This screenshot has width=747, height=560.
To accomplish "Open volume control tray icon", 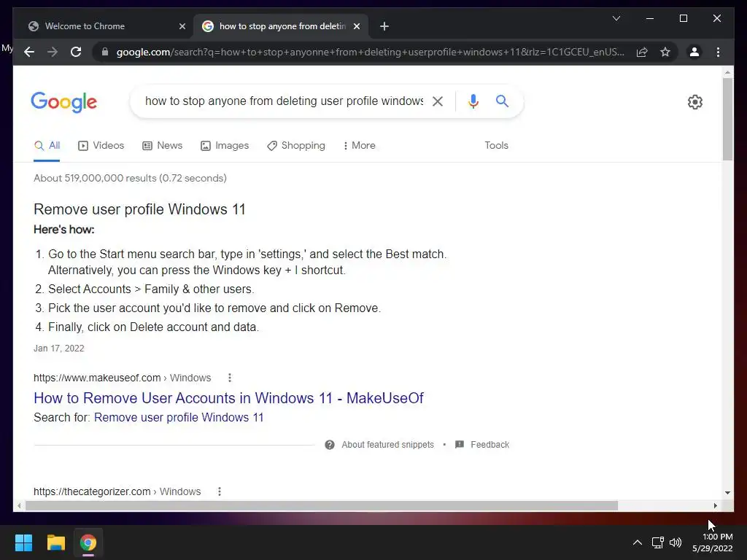I will coord(675,542).
